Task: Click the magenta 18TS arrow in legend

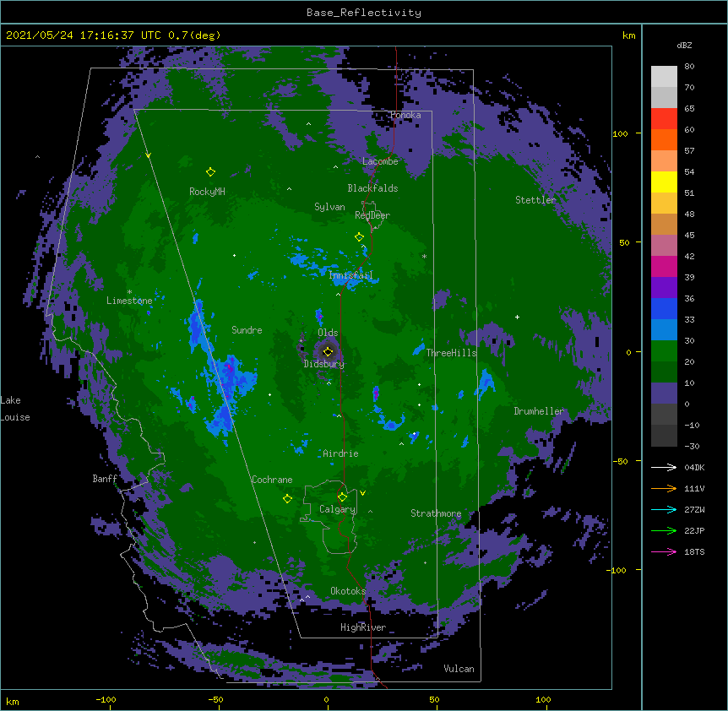Action: (x=664, y=551)
